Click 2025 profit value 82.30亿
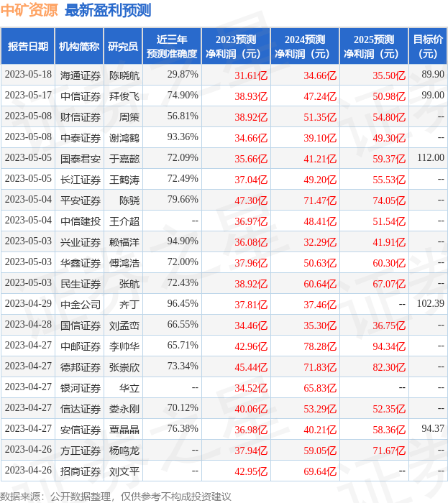 click(x=389, y=367)
